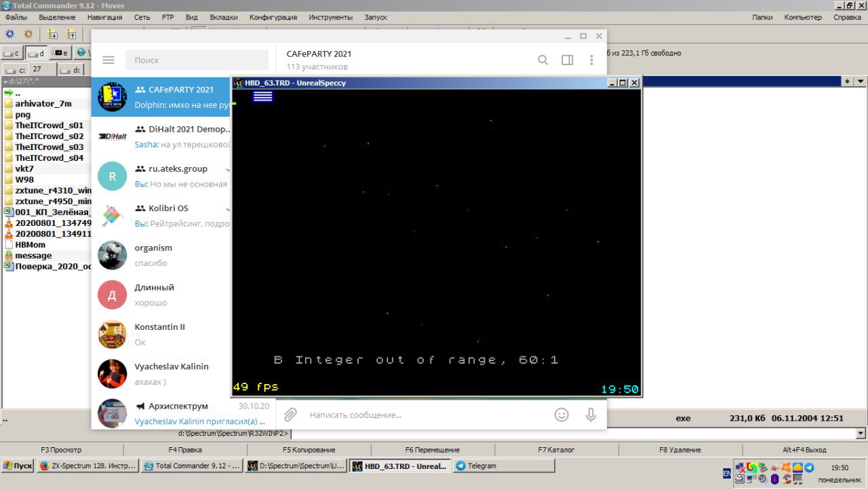The image size is (868, 490).
Task: Open right panel favorites asterisk button
Action: pos(847,81)
